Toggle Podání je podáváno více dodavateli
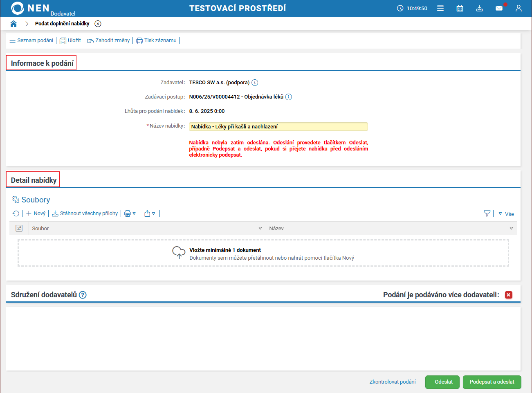The width and height of the screenshot is (532, 393). click(509, 295)
